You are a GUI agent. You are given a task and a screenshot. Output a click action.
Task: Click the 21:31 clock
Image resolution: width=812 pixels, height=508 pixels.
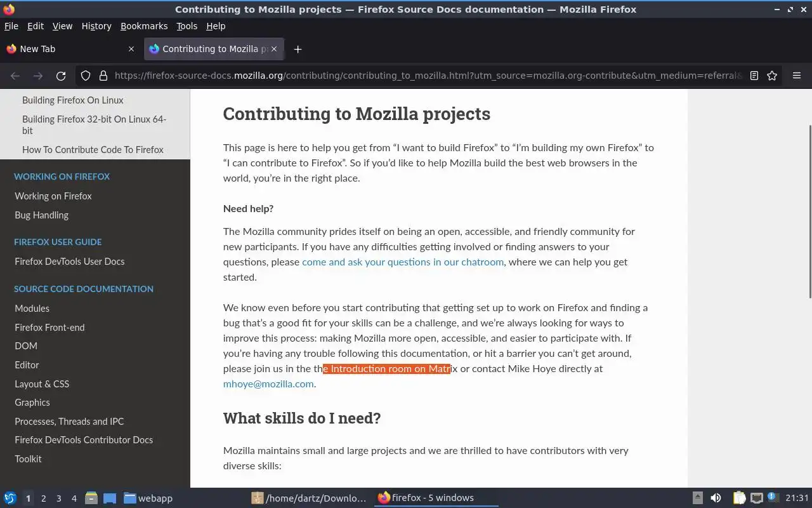click(797, 498)
